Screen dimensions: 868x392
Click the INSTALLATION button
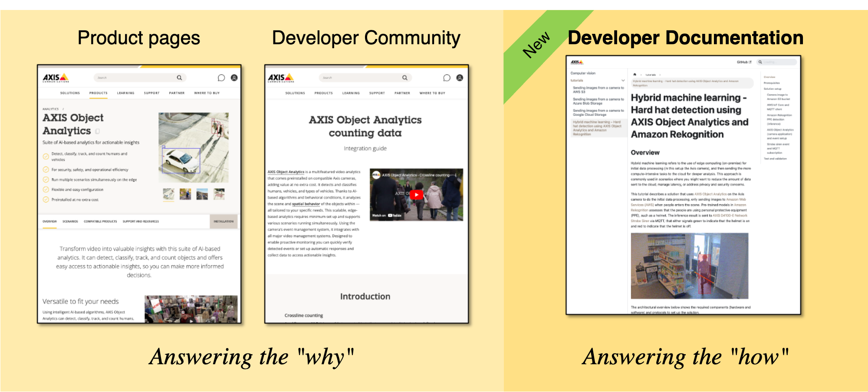click(224, 221)
